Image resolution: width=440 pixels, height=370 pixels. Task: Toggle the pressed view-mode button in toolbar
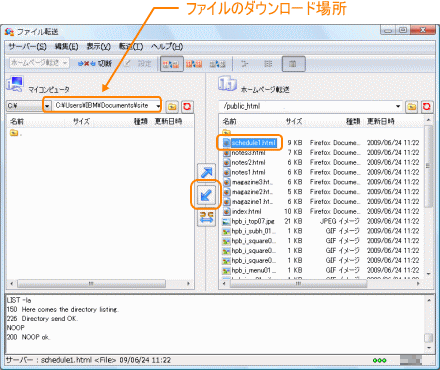[293, 64]
